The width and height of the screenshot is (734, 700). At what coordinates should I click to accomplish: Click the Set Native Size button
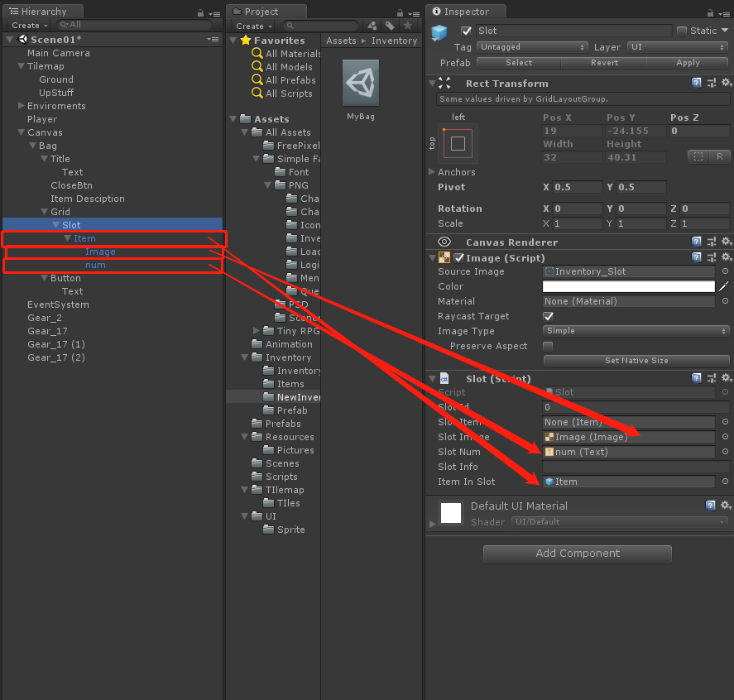click(636, 360)
